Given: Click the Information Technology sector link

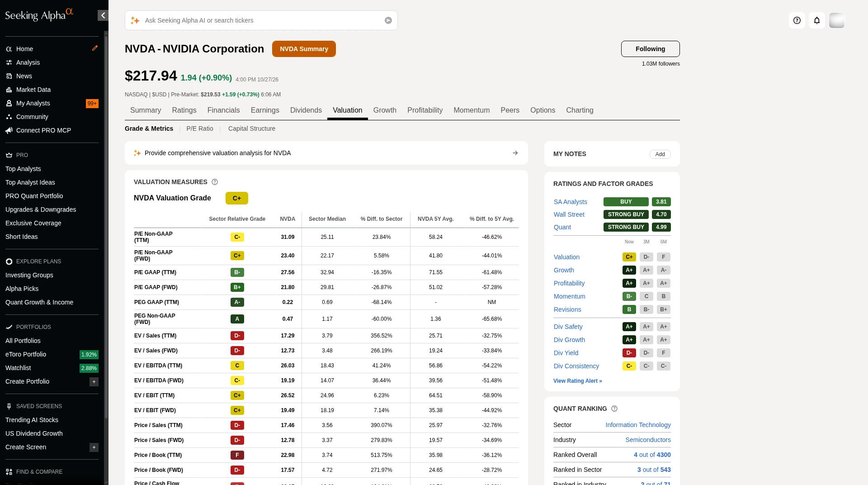Looking at the screenshot, I should click(638, 425).
